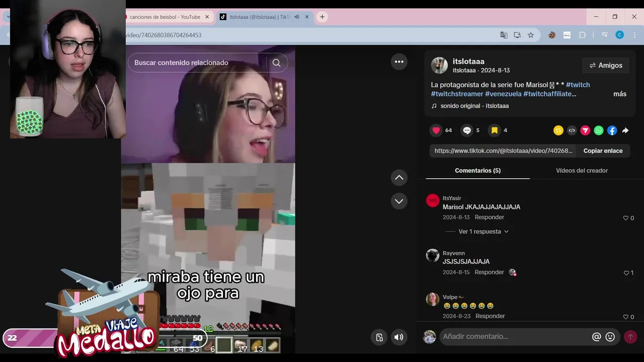Open the #twitch hashtag link
The height and width of the screenshot is (362, 644).
point(578,85)
